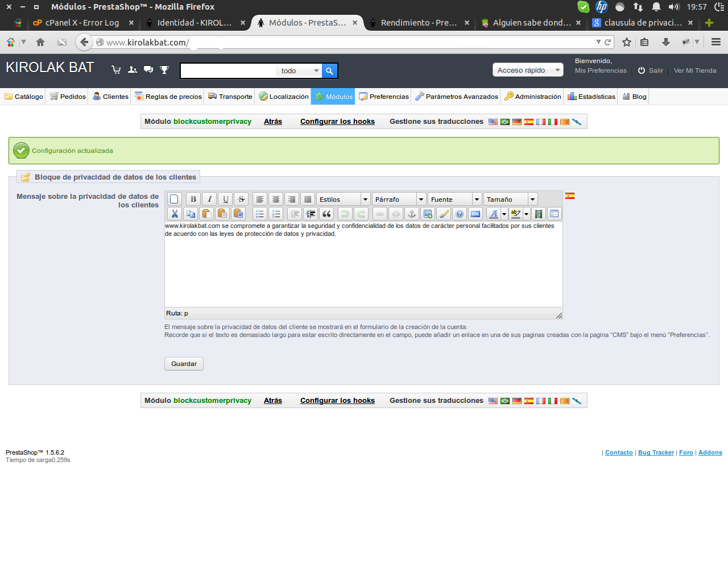Click the Copy icon in the editor toolbar

point(191,214)
